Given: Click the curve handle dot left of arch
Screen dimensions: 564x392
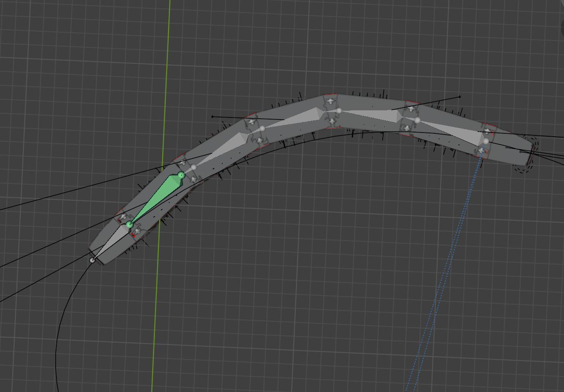Looking at the screenshot, I should click(212, 117).
